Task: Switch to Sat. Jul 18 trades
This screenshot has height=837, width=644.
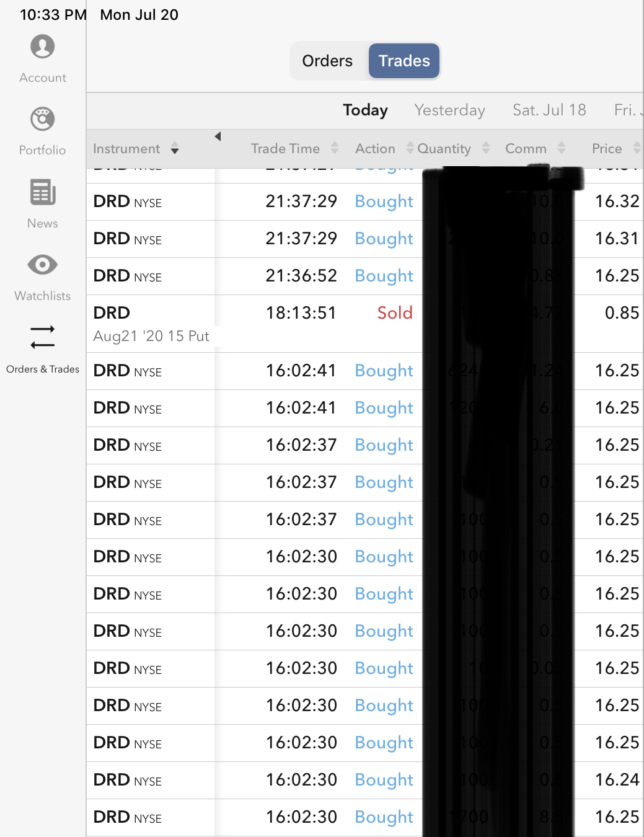Action: click(x=549, y=110)
